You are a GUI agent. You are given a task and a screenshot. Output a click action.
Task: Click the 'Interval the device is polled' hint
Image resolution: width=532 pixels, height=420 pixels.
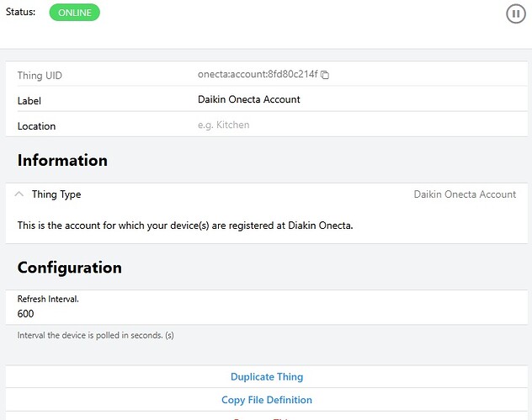click(x=96, y=335)
